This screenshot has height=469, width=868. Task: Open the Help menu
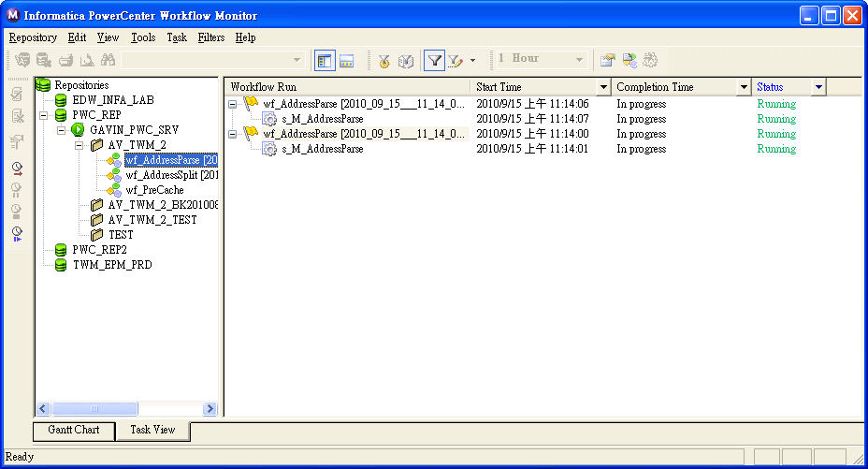(245, 37)
